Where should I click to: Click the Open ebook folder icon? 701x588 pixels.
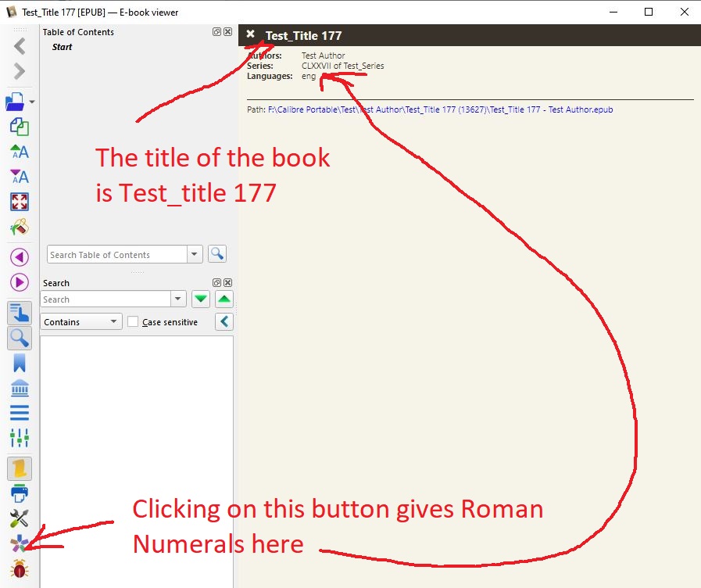point(15,102)
